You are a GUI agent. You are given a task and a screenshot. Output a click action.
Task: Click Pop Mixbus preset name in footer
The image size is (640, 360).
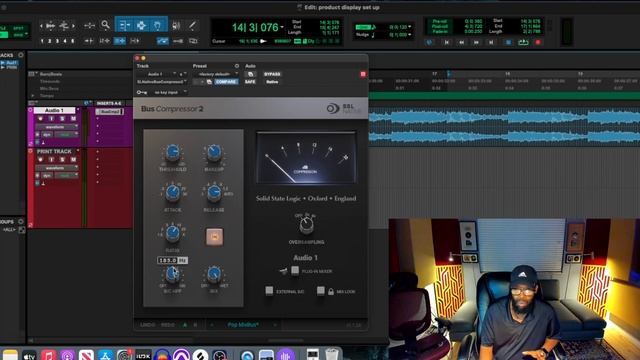click(243, 325)
